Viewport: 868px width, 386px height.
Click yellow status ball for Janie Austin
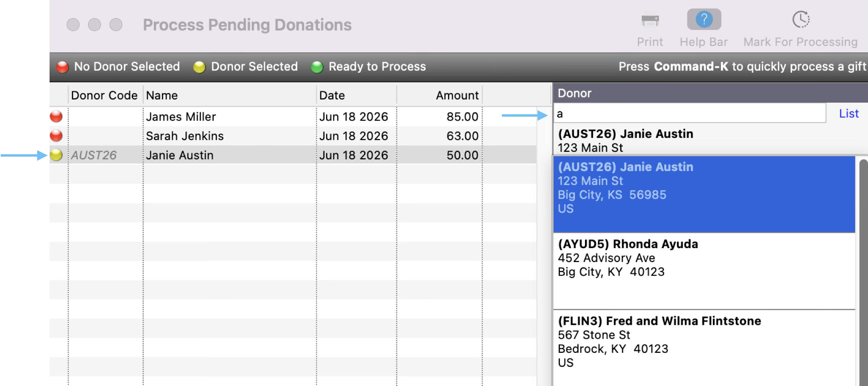[x=56, y=155]
